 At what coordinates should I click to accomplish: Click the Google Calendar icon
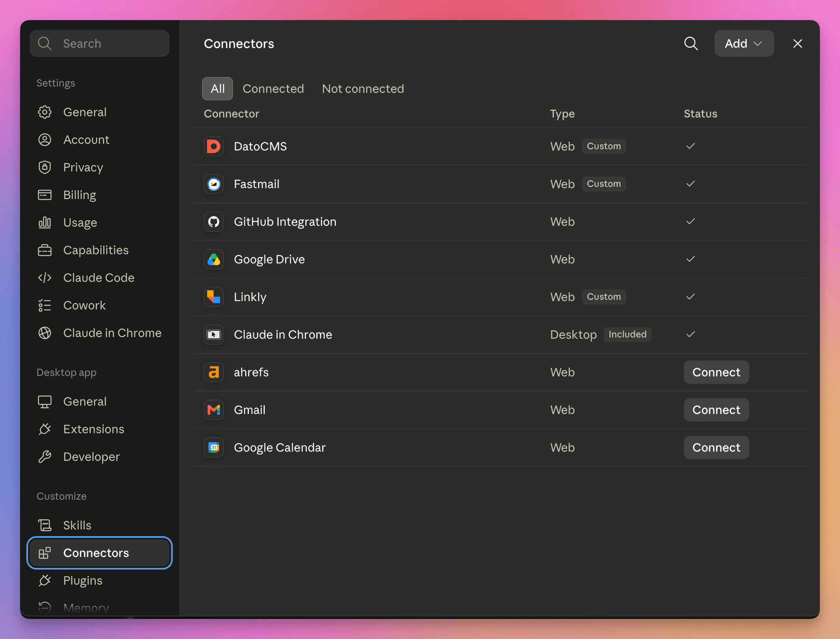click(x=213, y=447)
